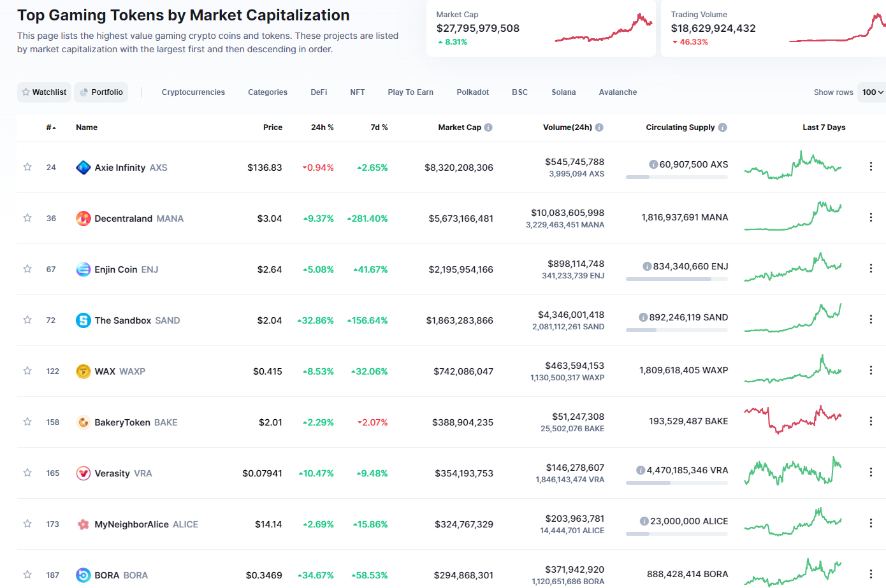Screen dimensions: 886x588
Task: Open more options menu for BakeryToken row
Action: click(x=871, y=421)
